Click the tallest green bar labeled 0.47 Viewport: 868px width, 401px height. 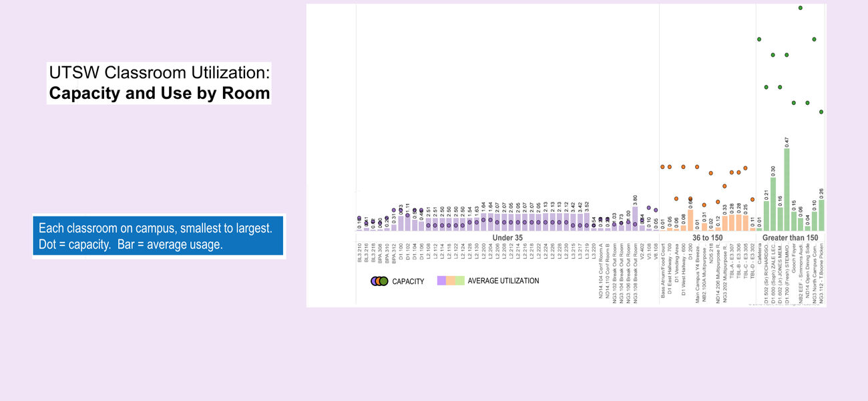pyautogui.click(x=787, y=189)
